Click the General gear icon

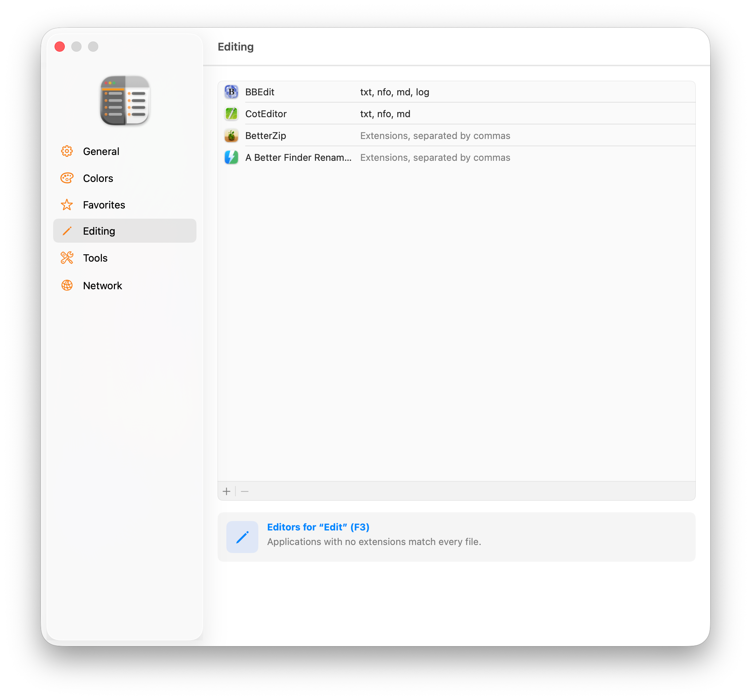coord(67,151)
